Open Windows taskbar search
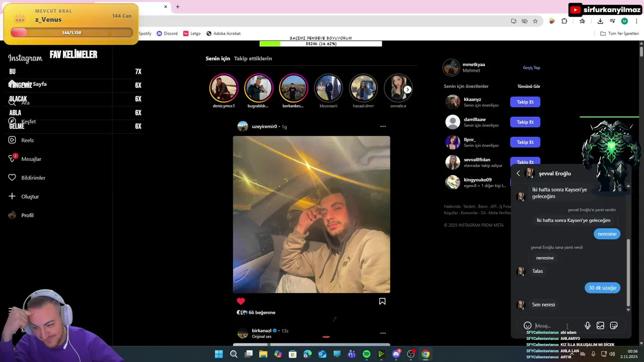The image size is (644, 362). click(233, 354)
